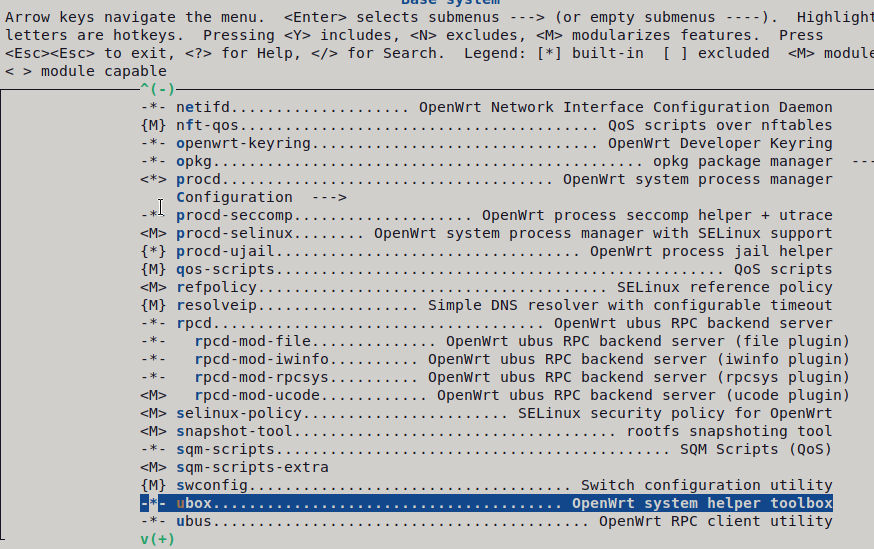Viewport: 874px width, 549px height.
Task: Click the -*- marker next to rpcd-mod-iwinfo
Action: coord(153,359)
